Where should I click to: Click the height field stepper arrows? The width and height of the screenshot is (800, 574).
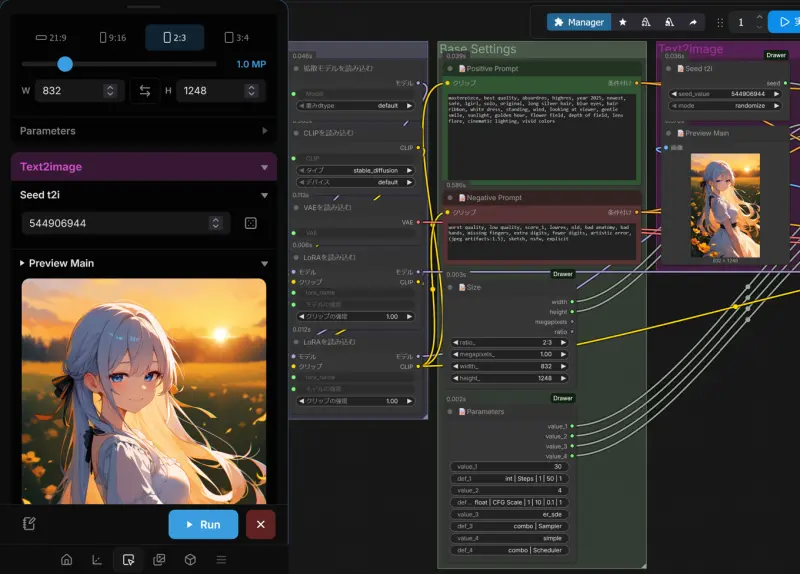tap(251, 91)
